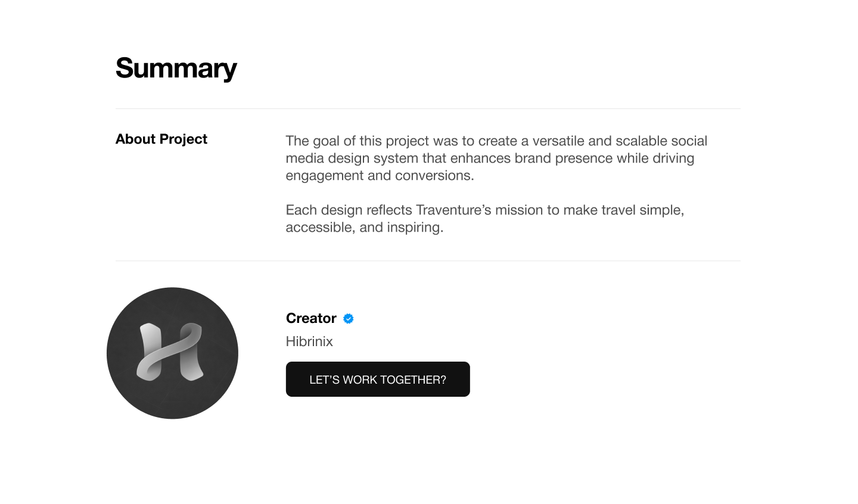Click the LET'S WORK TOGETHER? button
The height and width of the screenshot is (504, 858).
point(378,379)
